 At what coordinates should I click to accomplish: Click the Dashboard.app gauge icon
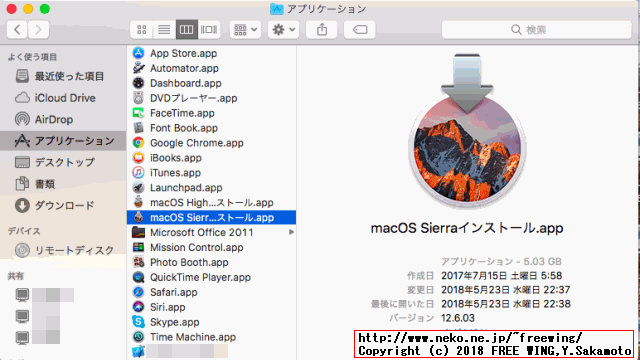[138, 83]
